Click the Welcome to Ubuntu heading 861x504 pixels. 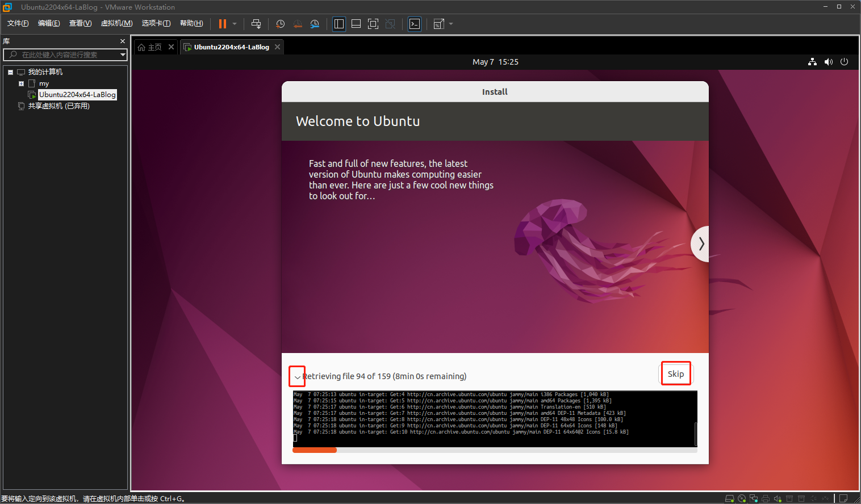(x=358, y=121)
